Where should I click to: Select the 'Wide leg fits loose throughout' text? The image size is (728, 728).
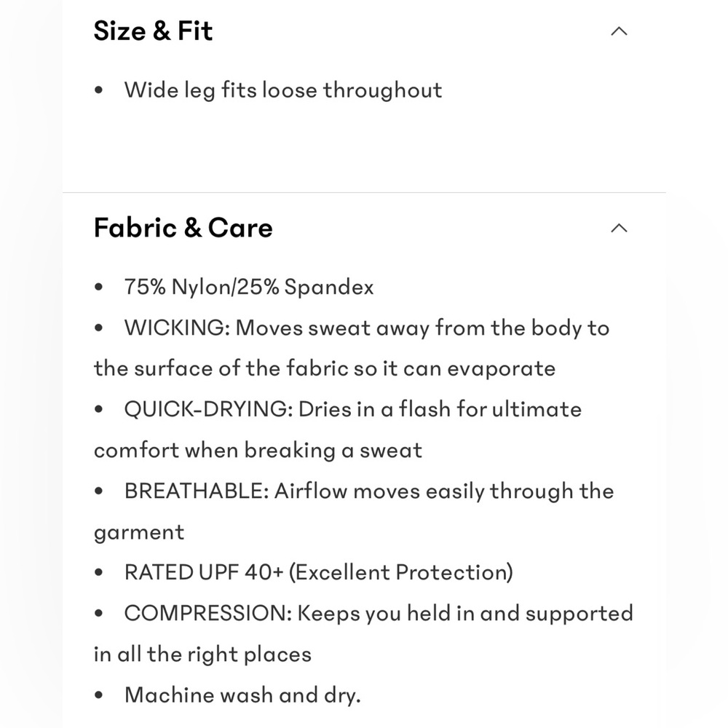283,90
